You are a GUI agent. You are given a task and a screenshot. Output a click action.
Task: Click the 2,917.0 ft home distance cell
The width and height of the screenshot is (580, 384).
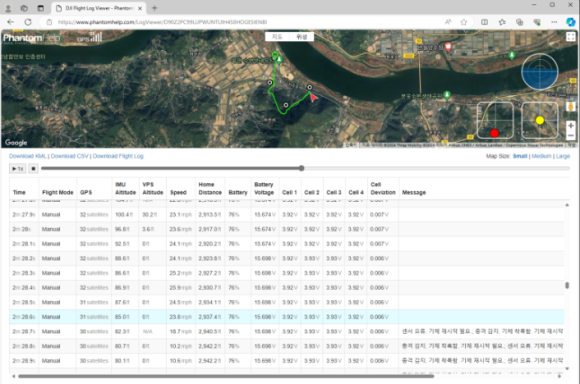coord(210,229)
